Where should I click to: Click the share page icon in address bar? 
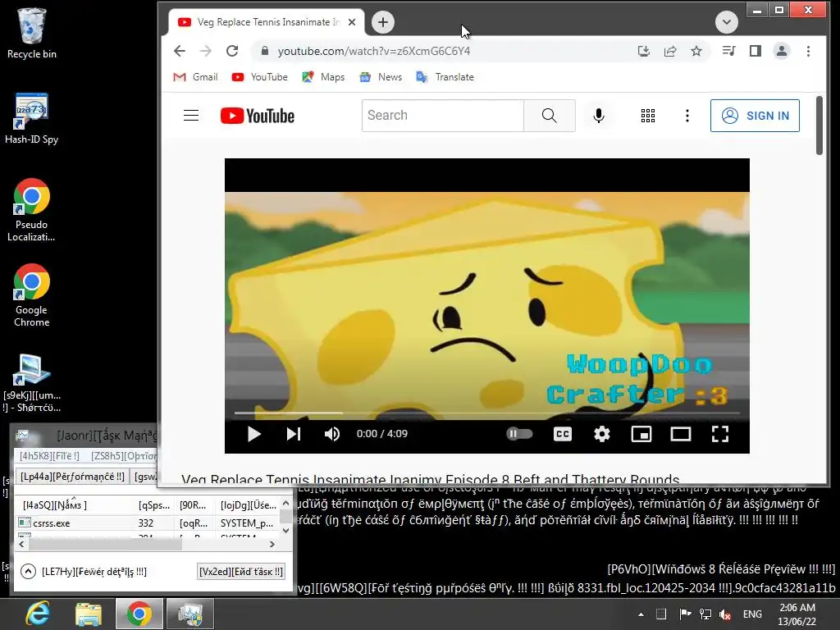tap(670, 51)
